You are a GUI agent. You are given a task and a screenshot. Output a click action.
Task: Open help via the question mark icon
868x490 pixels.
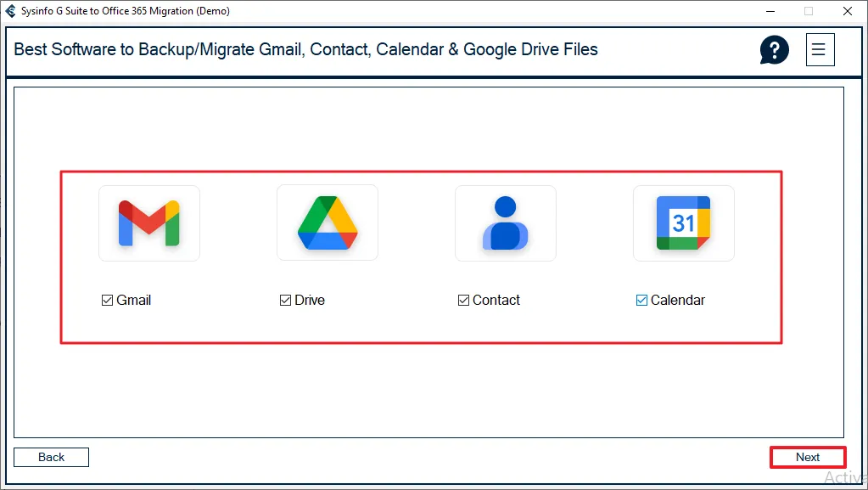click(774, 50)
